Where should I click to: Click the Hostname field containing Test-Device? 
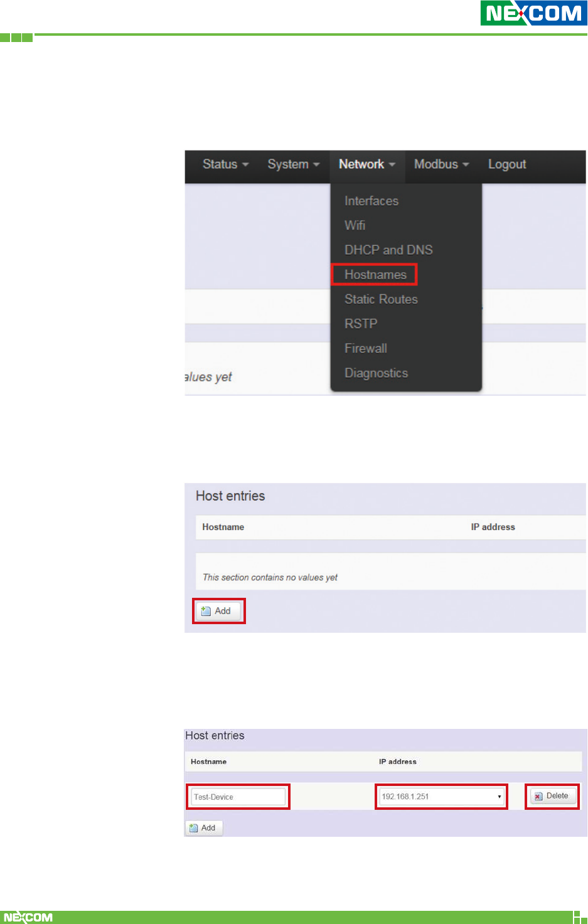(238, 797)
